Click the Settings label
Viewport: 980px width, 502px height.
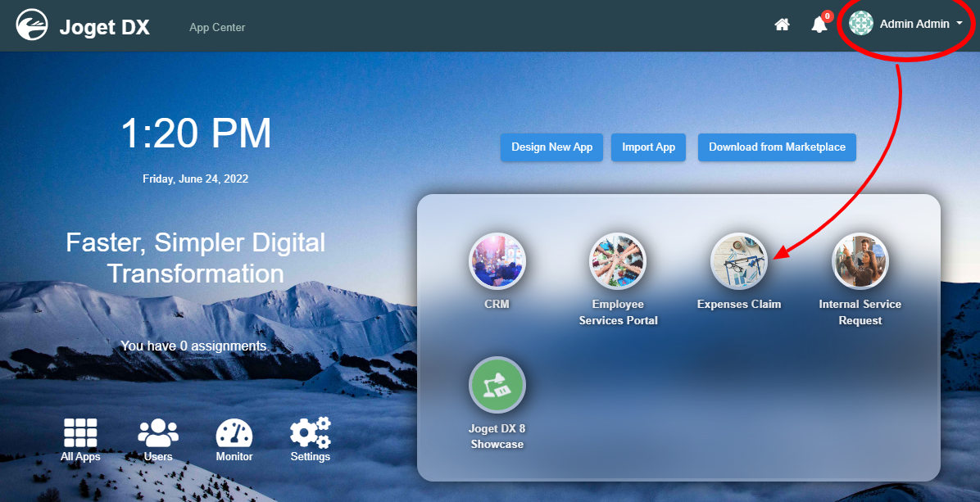pyautogui.click(x=310, y=456)
